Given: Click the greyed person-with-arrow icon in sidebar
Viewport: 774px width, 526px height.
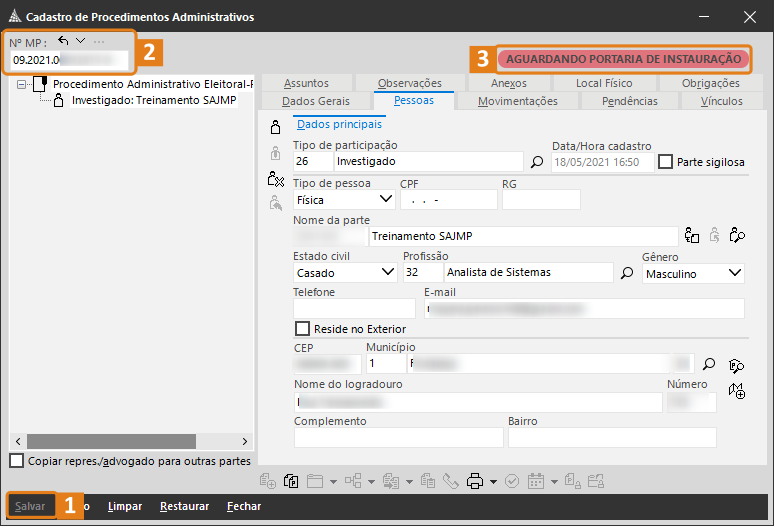Looking at the screenshot, I should coord(275,203).
